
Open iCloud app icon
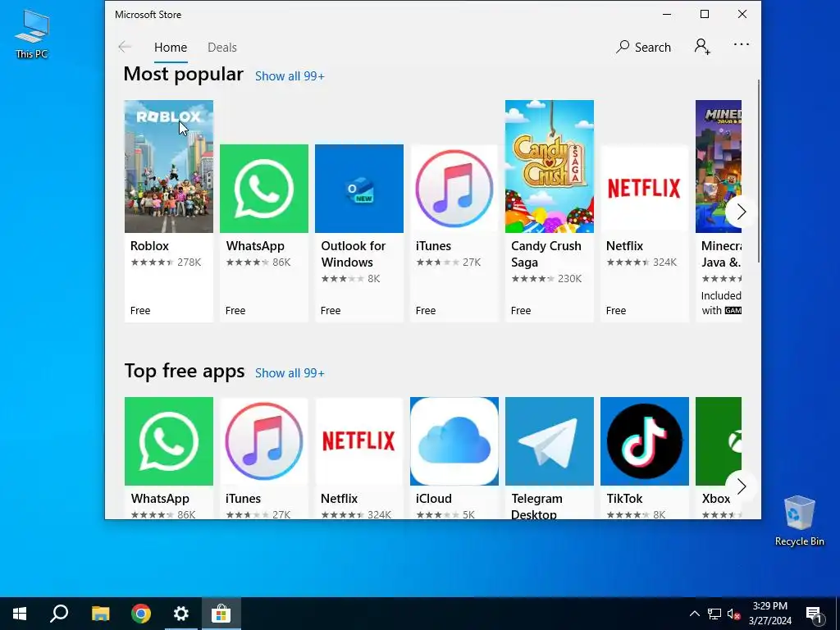pyautogui.click(x=454, y=441)
